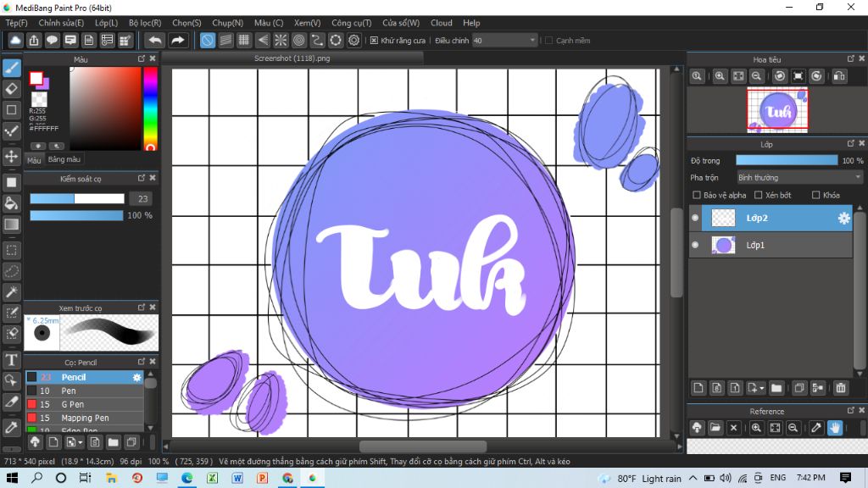The image size is (868, 488).
Task: Zoom out in the navigator panel
Action: click(x=756, y=76)
